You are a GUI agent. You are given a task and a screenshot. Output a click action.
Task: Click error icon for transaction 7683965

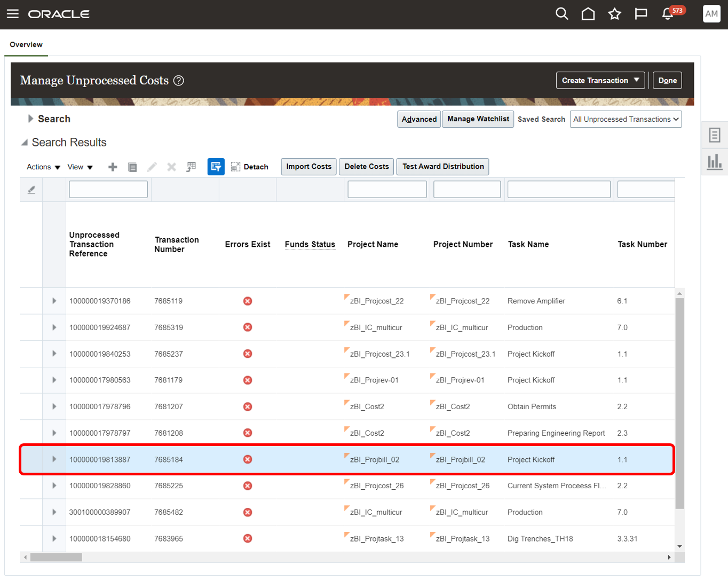click(x=248, y=538)
